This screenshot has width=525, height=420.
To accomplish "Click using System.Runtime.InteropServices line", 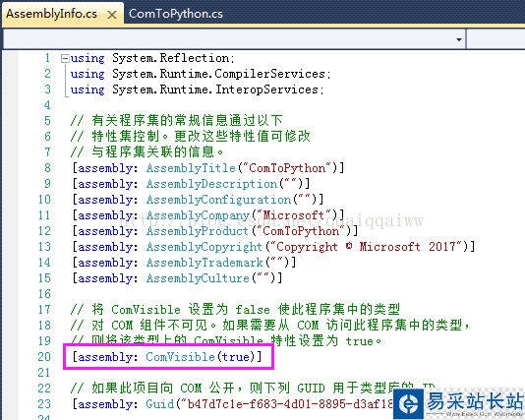I will tap(197, 90).
